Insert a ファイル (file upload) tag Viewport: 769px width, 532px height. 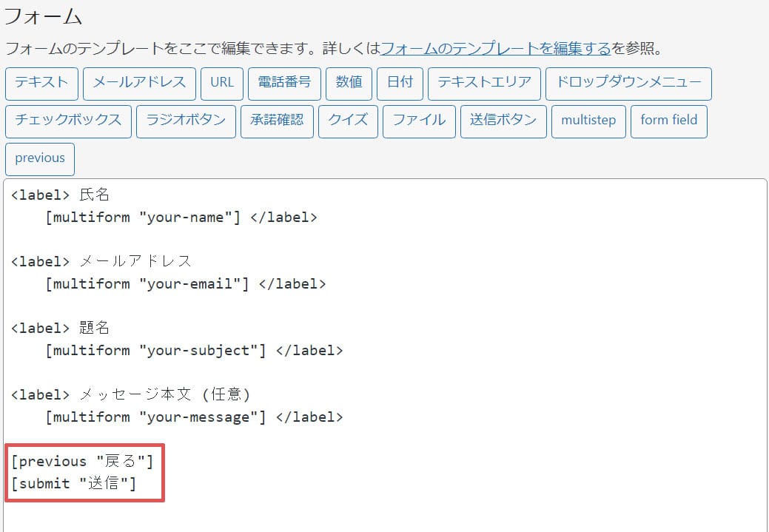pos(418,121)
